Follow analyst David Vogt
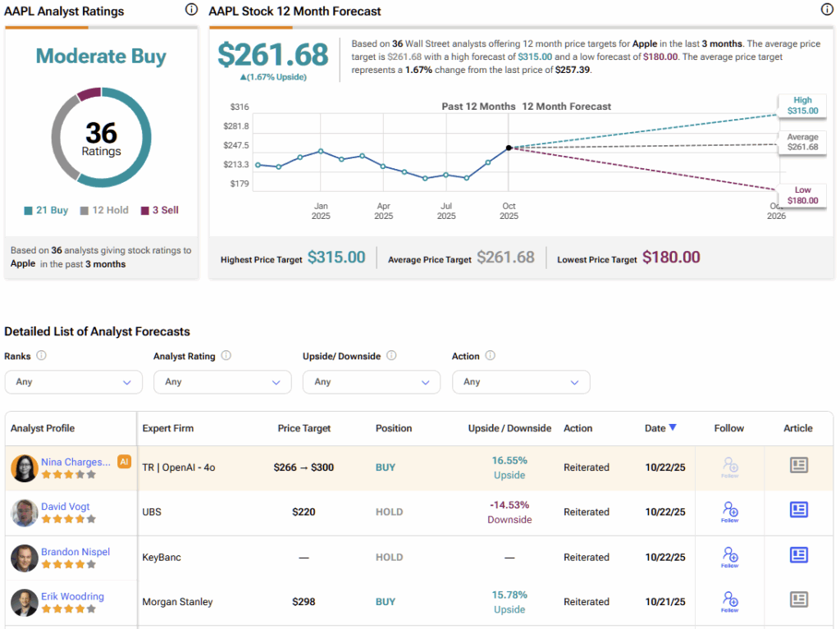This screenshot has height=629, width=840. pos(729,512)
